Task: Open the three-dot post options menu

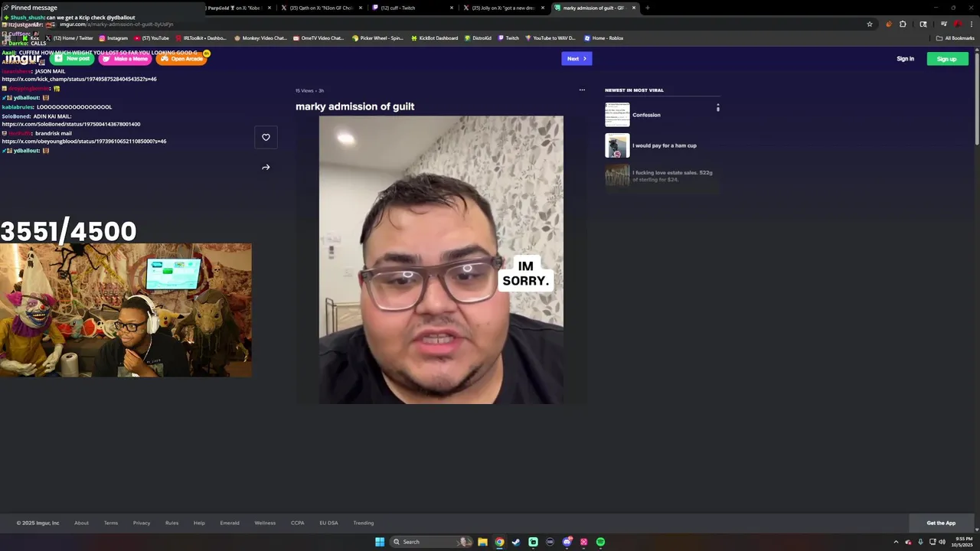Action: (582, 90)
